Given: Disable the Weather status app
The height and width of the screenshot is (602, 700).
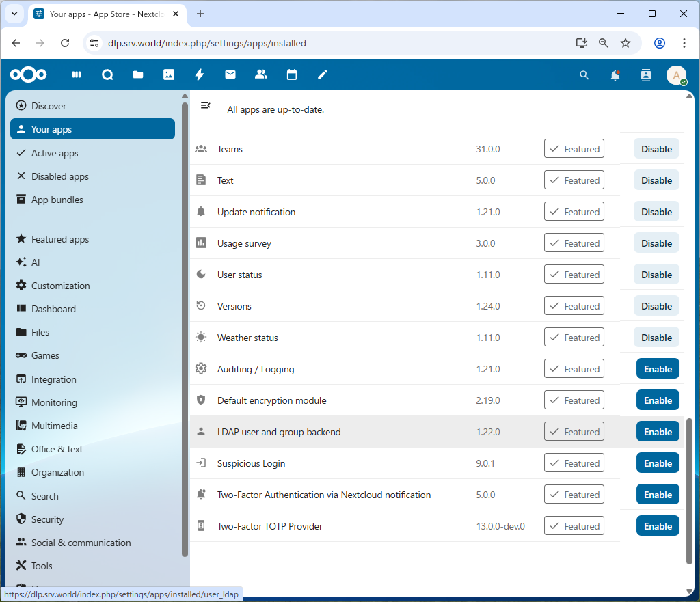Looking at the screenshot, I should tap(656, 338).
